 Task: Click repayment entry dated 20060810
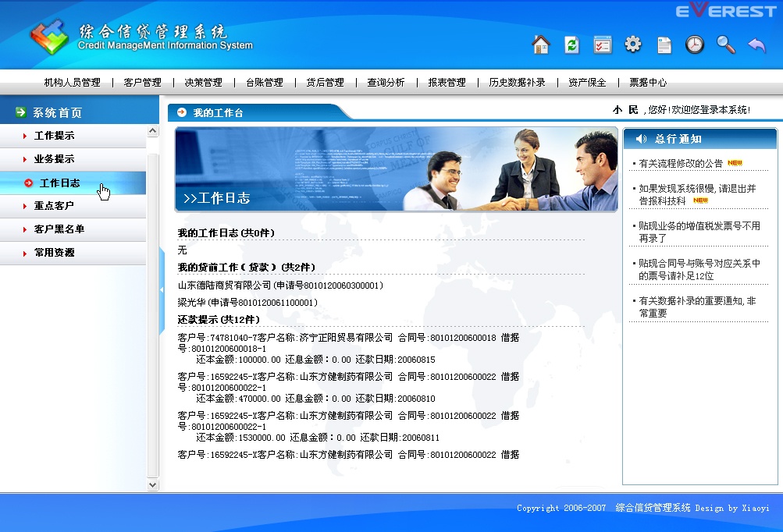[x=348, y=387]
